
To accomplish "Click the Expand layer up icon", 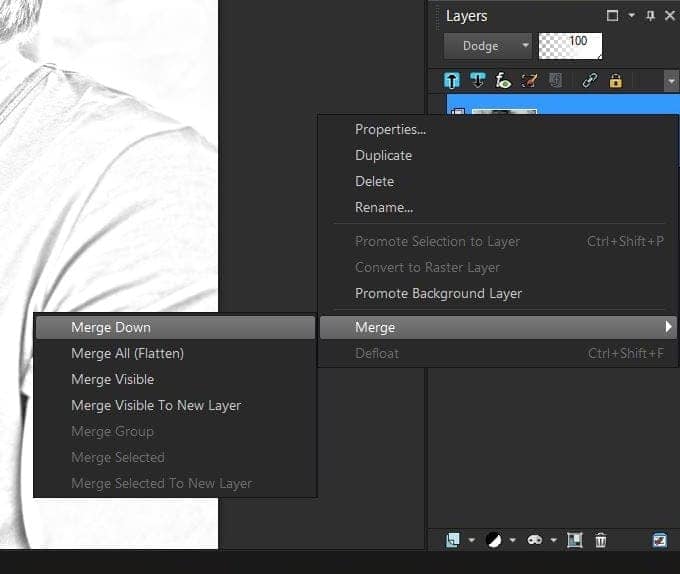I will pos(452,81).
